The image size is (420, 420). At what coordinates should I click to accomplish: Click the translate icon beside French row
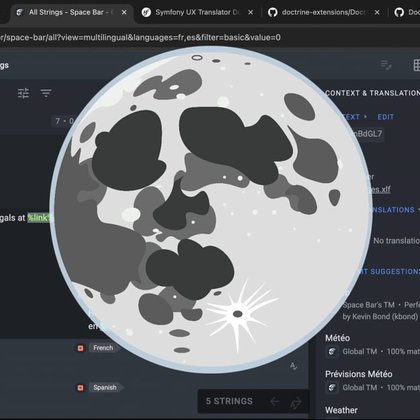click(293, 366)
